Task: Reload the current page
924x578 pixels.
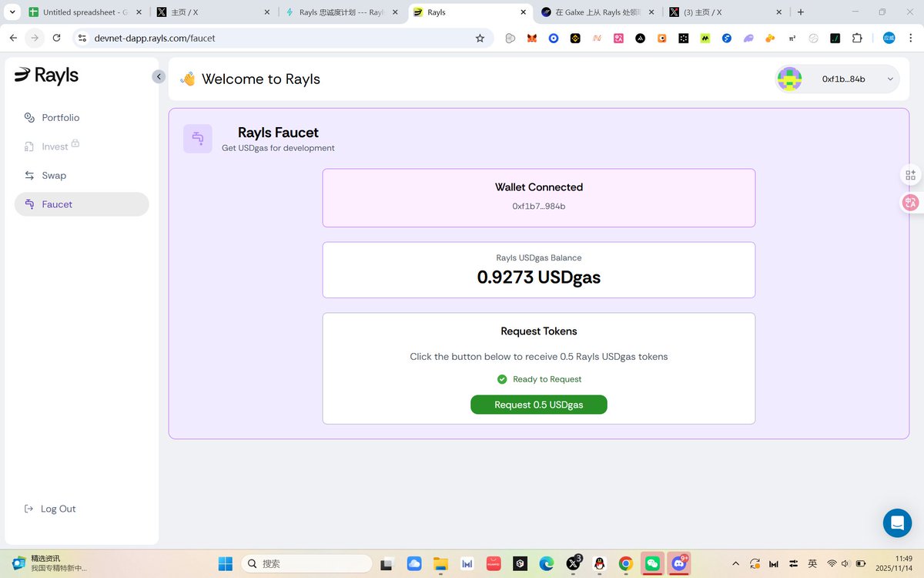Action: (56, 38)
